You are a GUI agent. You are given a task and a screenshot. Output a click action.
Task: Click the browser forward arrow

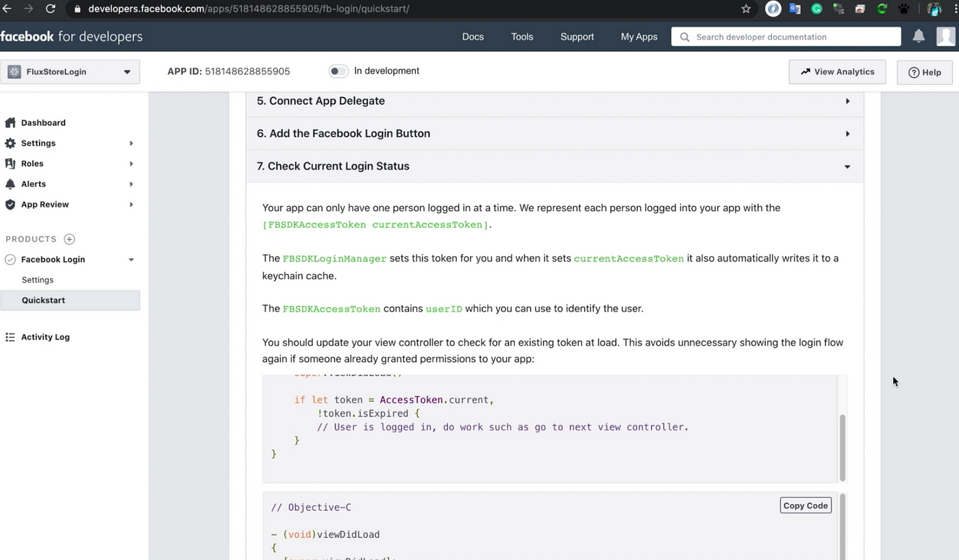(x=28, y=9)
